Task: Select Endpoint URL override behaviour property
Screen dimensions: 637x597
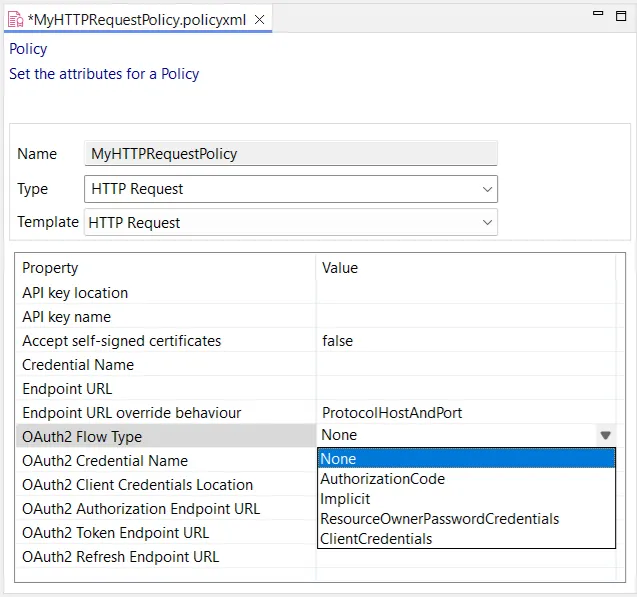Action: coord(166,412)
